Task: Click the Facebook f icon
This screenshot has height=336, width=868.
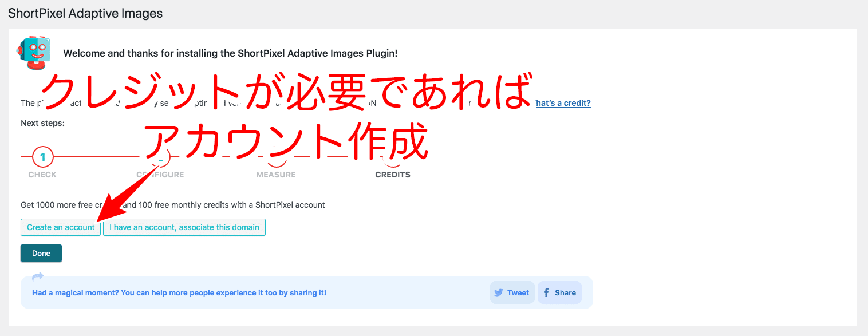Action: point(546,292)
